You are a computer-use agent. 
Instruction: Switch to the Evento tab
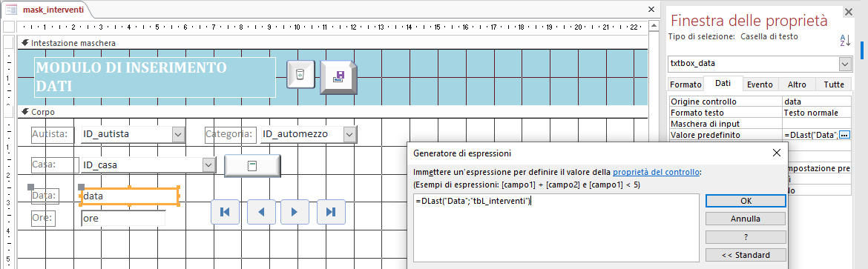pos(760,84)
